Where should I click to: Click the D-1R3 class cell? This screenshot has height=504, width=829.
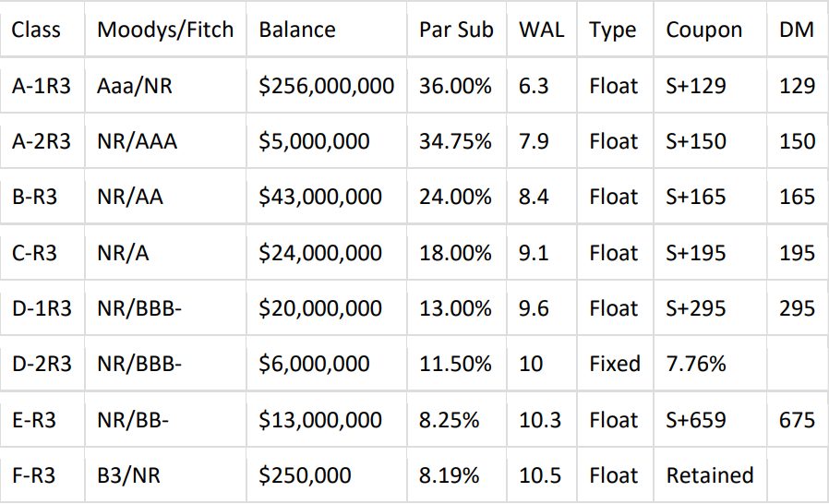tap(42, 308)
